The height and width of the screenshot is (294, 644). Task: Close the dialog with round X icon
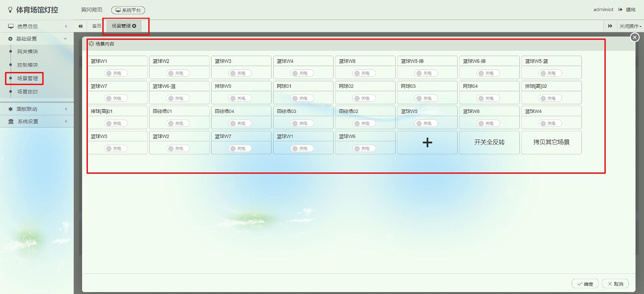[x=634, y=38]
